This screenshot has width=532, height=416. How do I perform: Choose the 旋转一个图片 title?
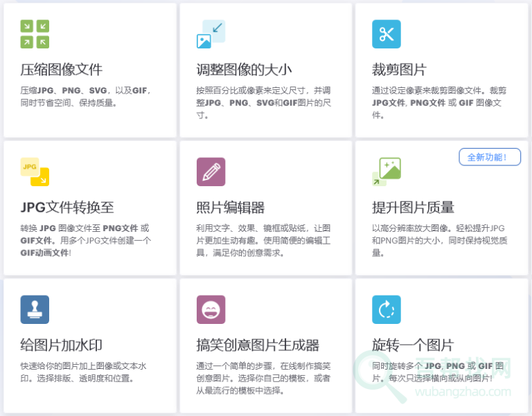[x=413, y=345]
